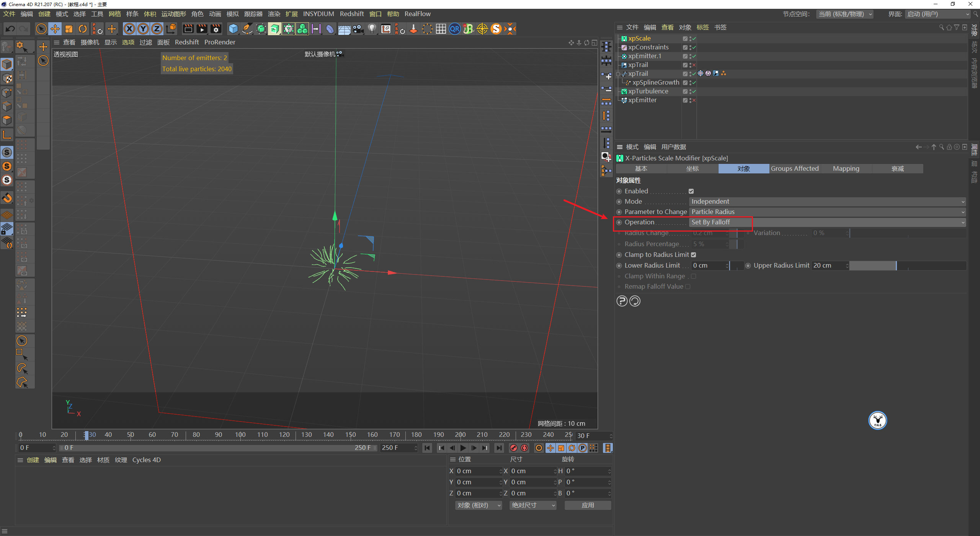Click the orange S plugin icon
Viewport: 980px width, 536px height.
496,29
